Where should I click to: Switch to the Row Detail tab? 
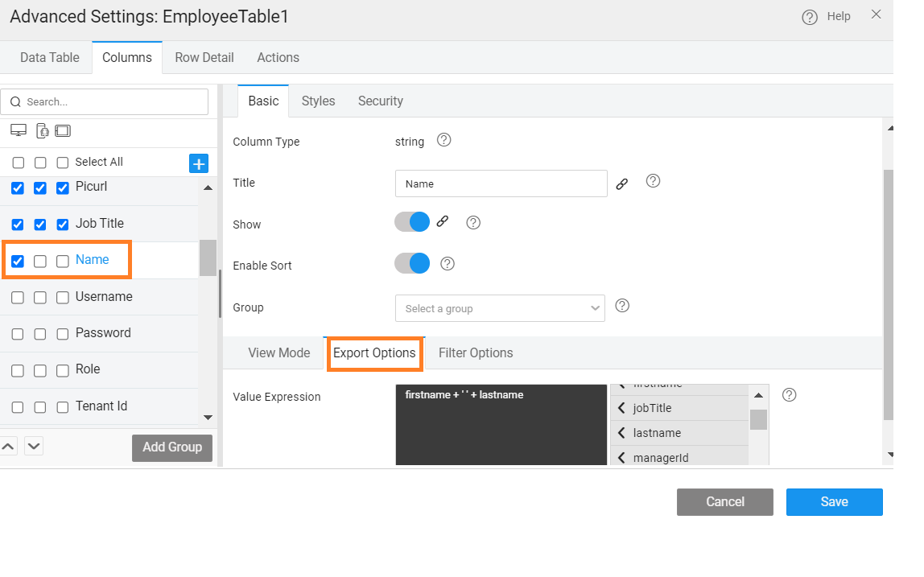click(x=204, y=57)
